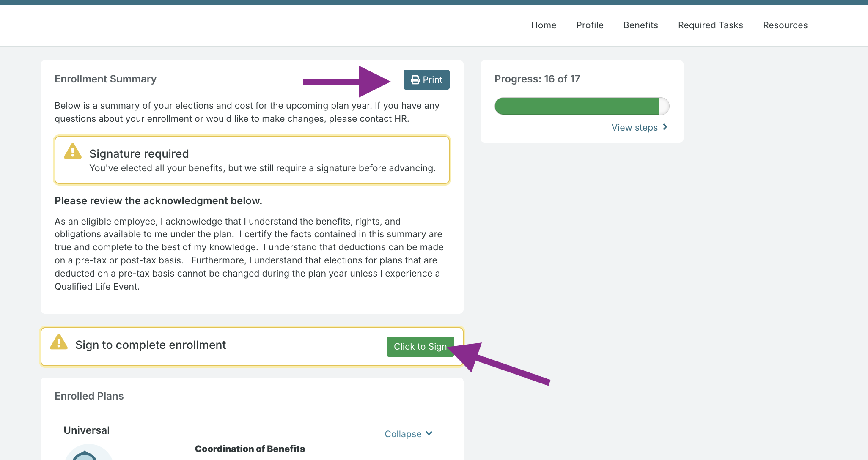Viewport: 868px width, 460px height.
Task: Click the chevron next to View steps
Action: coord(665,127)
